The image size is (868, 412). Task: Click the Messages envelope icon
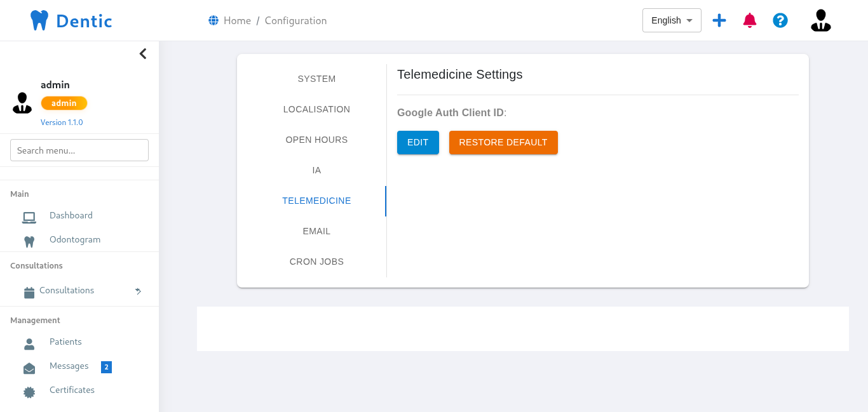click(29, 368)
